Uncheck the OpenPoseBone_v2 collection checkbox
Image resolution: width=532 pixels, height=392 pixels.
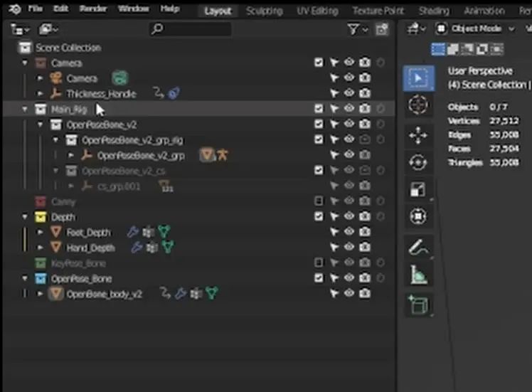(319, 124)
